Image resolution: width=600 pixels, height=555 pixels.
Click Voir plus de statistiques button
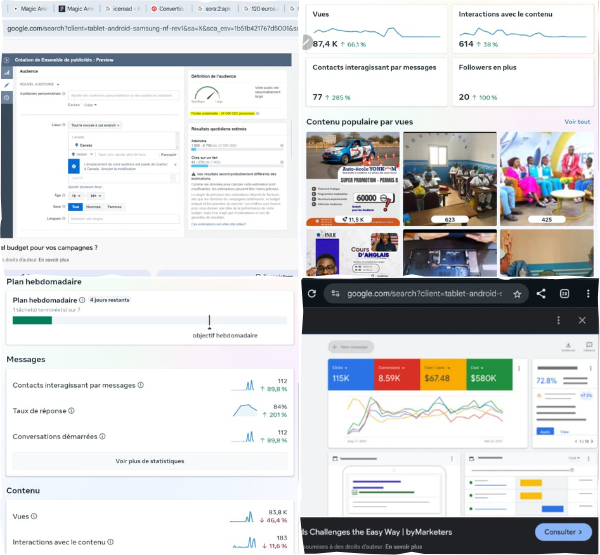(149, 461)
